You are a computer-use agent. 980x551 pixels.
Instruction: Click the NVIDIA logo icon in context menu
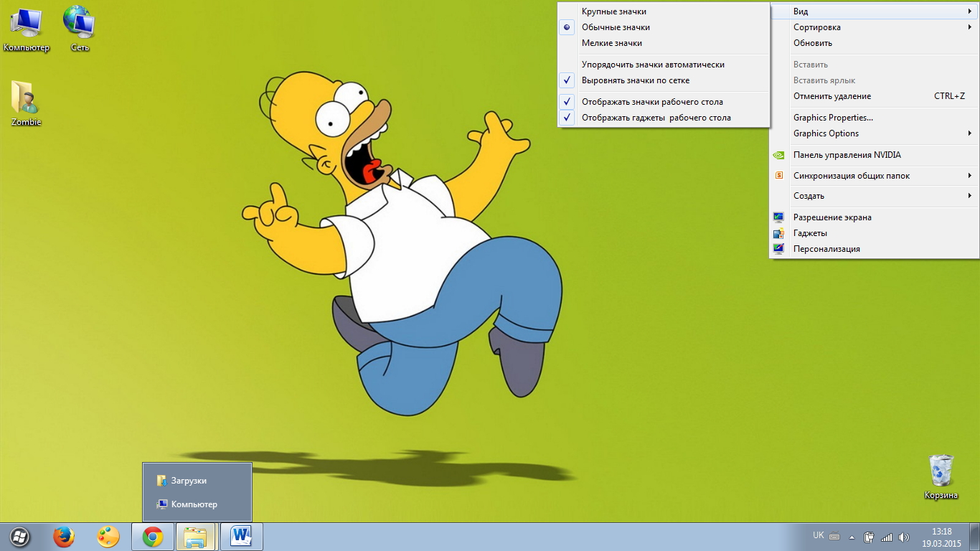778,155
